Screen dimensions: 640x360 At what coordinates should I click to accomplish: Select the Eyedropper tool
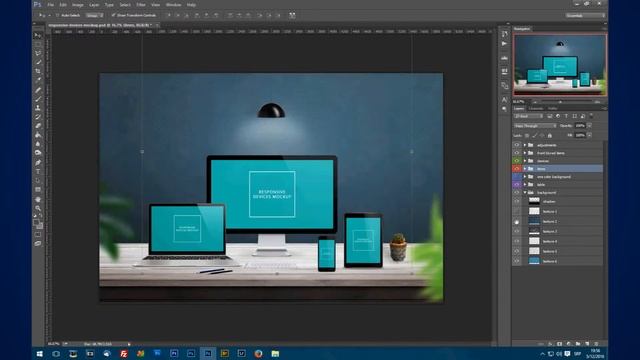[38, 80]
